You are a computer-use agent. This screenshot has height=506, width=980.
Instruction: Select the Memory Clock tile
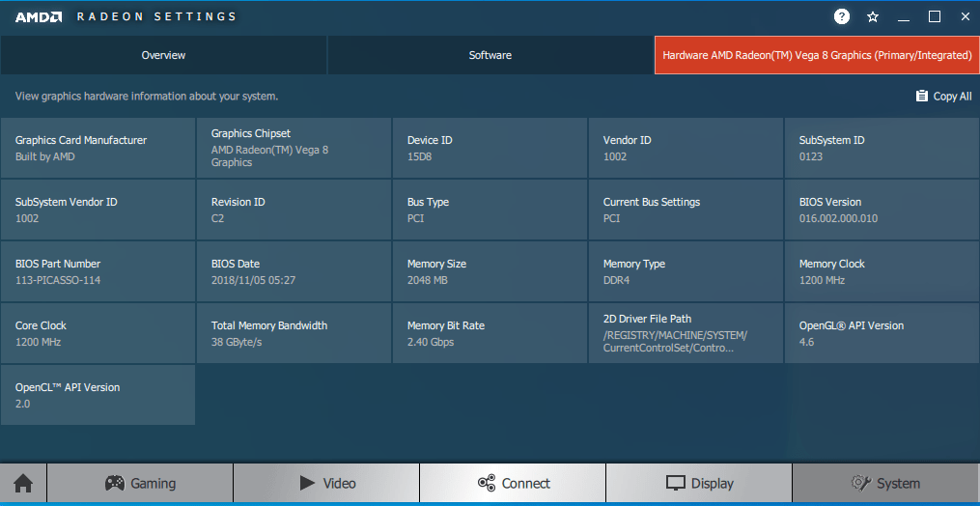(x=882, y=271)
